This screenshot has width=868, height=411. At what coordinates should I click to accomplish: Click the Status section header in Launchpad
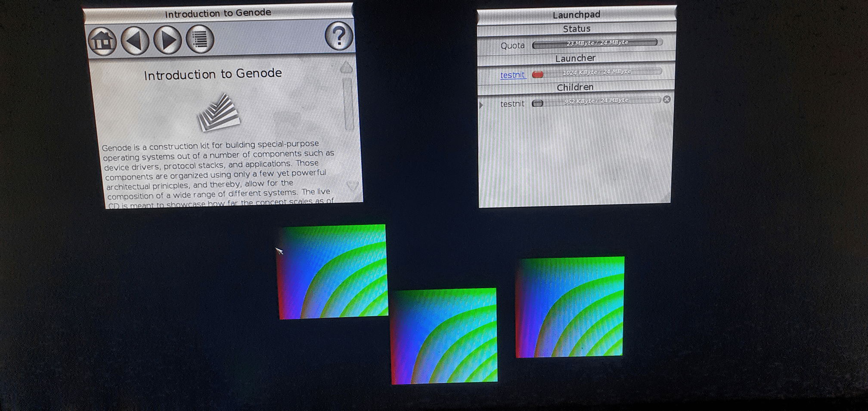pyautogui.click(x=577, y=29)
